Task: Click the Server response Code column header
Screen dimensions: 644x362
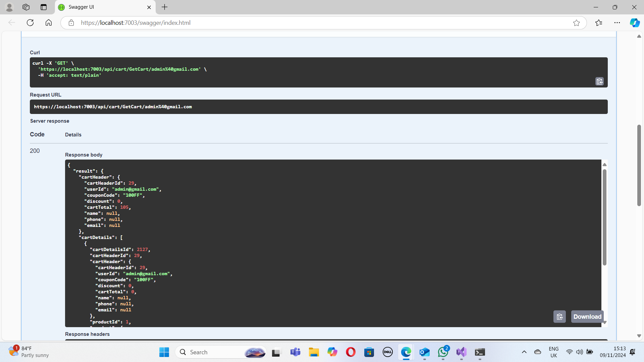Action: [37, 135]
